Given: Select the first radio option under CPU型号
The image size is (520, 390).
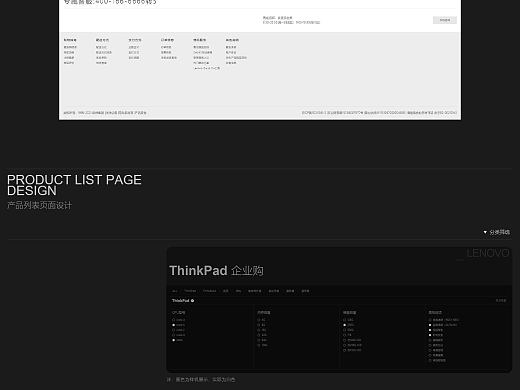Looking at the screenshot, I should [173, 320].
